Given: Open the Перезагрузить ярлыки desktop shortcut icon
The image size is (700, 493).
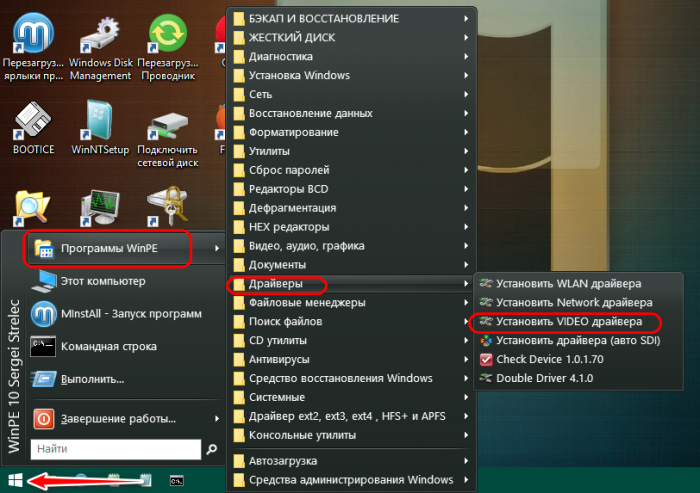Looking at the screenshot, I should (33, 33).
